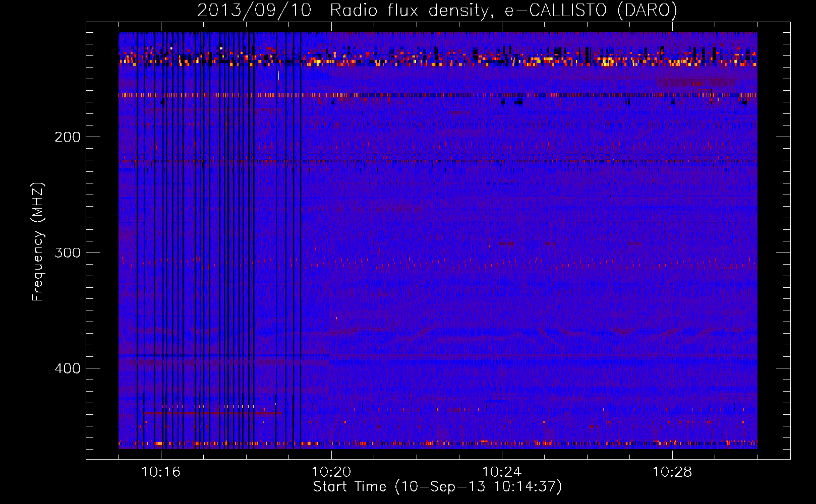Click the 300 frequency tick label

click(x=68, y=253)
